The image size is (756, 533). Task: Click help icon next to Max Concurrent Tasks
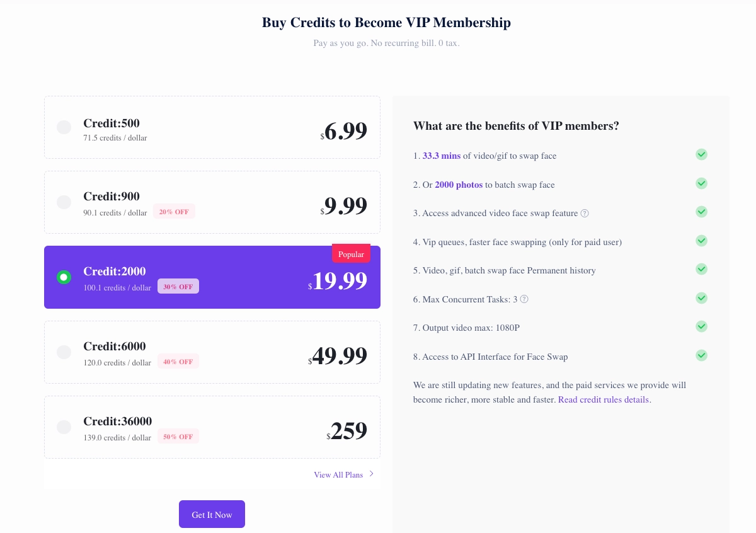coord(524,299)
